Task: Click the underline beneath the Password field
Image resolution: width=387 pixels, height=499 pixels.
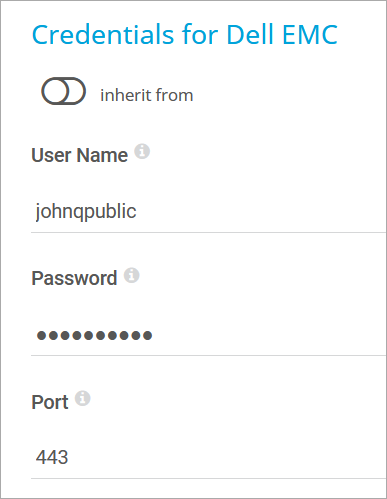Action: pyautogui.click(x=209, y=355)
